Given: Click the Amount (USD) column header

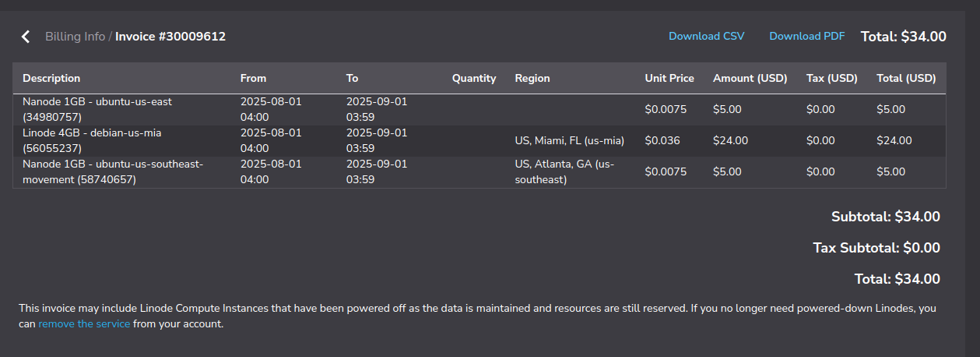Looking at the screenshot, I should 750,79.
